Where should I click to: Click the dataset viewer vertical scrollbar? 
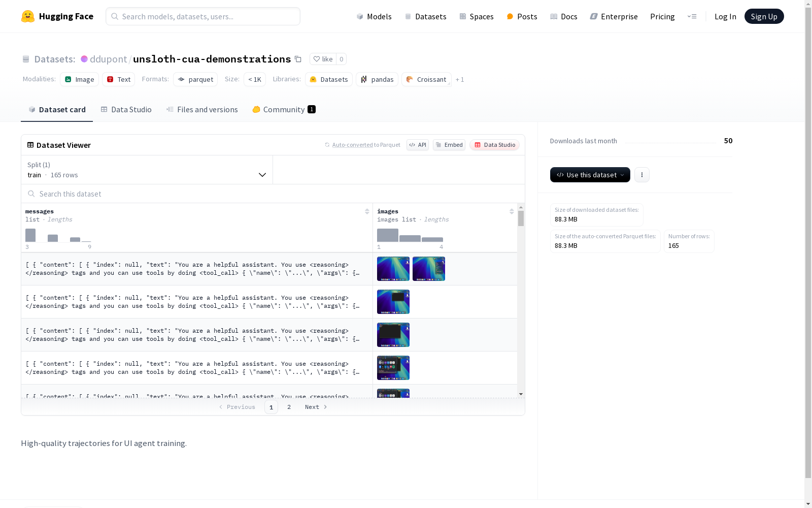point(521,218)
